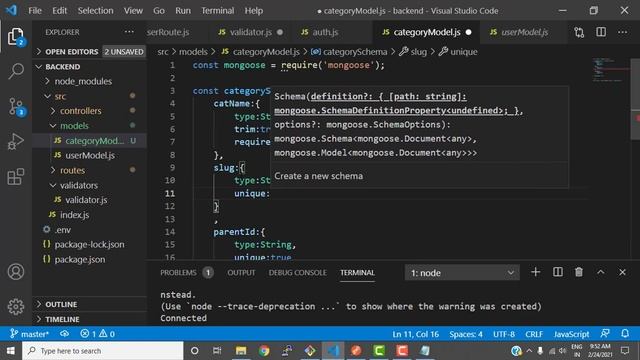Expand the node_modules folder
This screenshot has height=360, width=640.
(x=83, y=81)
